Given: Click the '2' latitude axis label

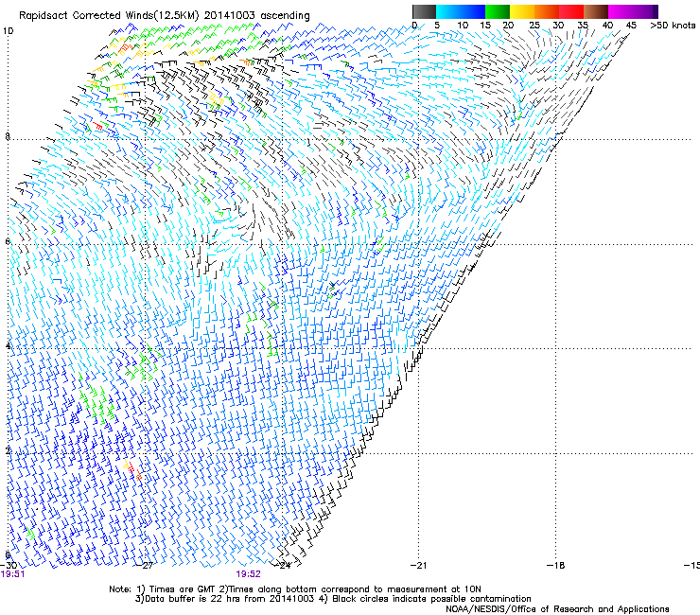Looking at the screenshot, I should click(8, 450).
